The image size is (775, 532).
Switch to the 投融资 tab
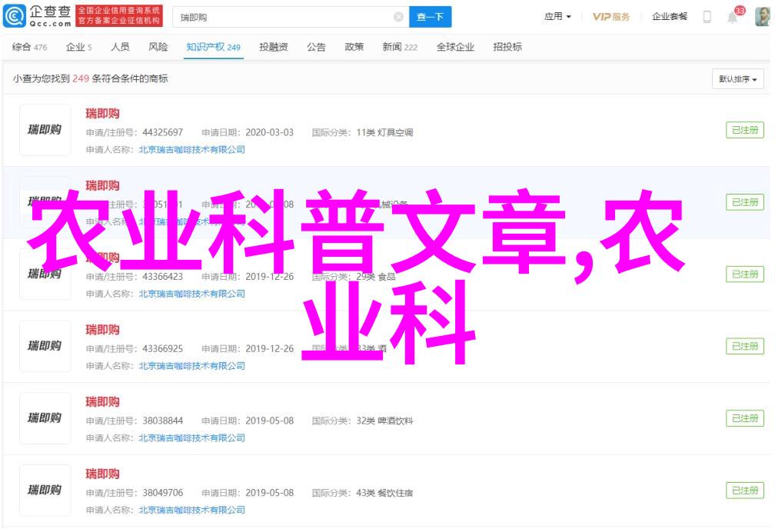[274, 47]
